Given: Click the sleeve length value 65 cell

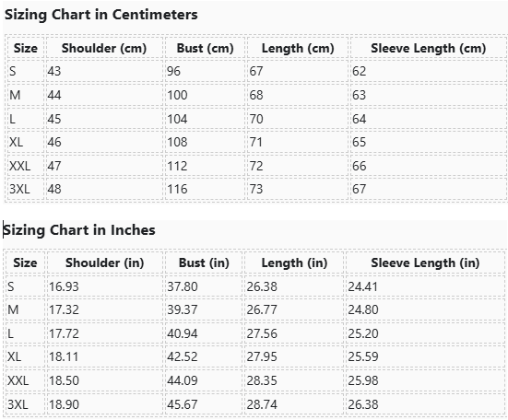Looking at the screenshot, I should pyautogui.click(x=429, y=142).
